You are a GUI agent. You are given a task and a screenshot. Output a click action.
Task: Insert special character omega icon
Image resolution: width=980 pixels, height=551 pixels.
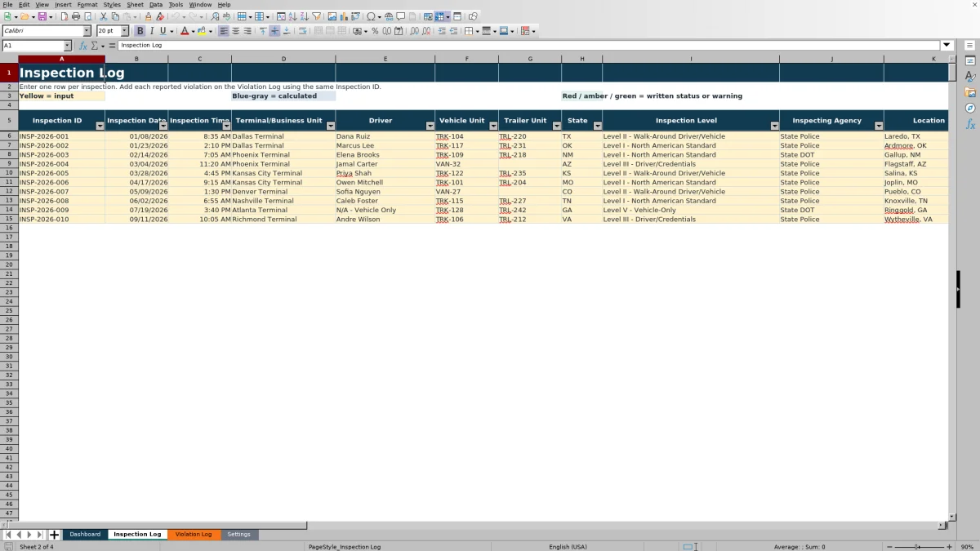pyautogui.click(x=371, y=16)
